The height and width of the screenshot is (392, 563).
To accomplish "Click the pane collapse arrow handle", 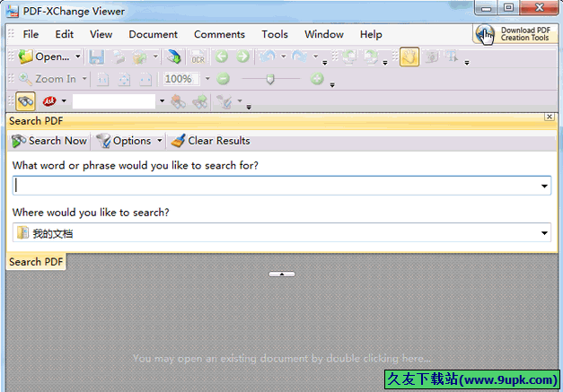I will click(x=282, y=274).
